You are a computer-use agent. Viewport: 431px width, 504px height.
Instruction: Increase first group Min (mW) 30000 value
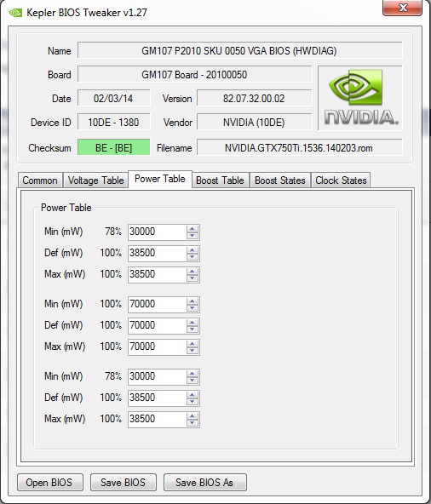point(193,229)
